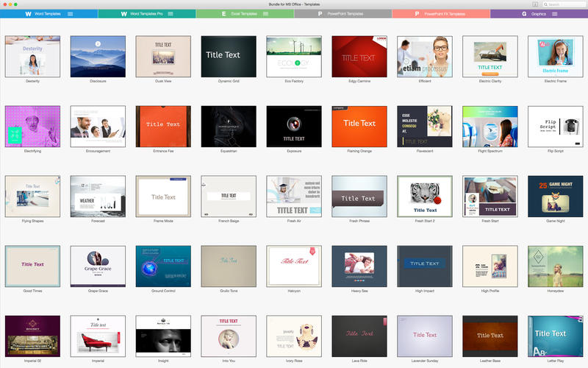Select the Honeydew template thumbnail

555,266
